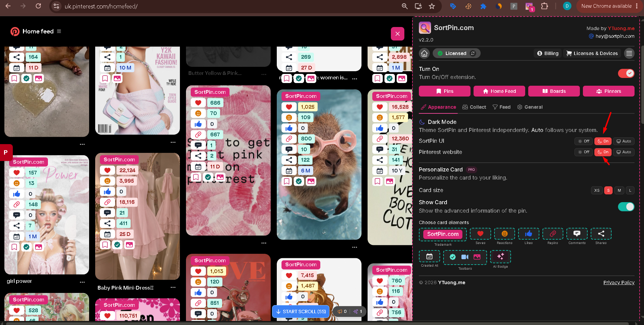Select card size L
This screenshot has height=325, width=644.
[x=630, y=190]
